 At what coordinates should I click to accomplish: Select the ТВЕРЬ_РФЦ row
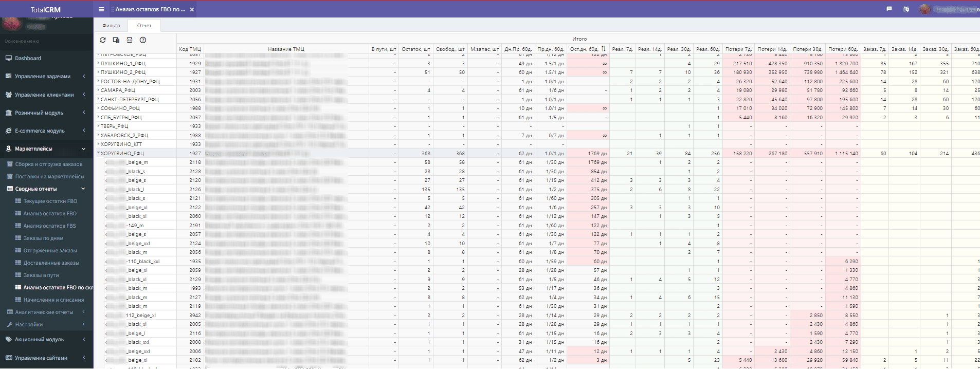[x=537, y=126]
